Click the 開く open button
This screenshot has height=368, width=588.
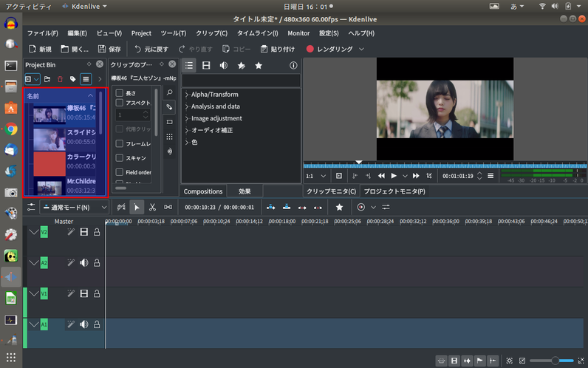pos(75,50)
